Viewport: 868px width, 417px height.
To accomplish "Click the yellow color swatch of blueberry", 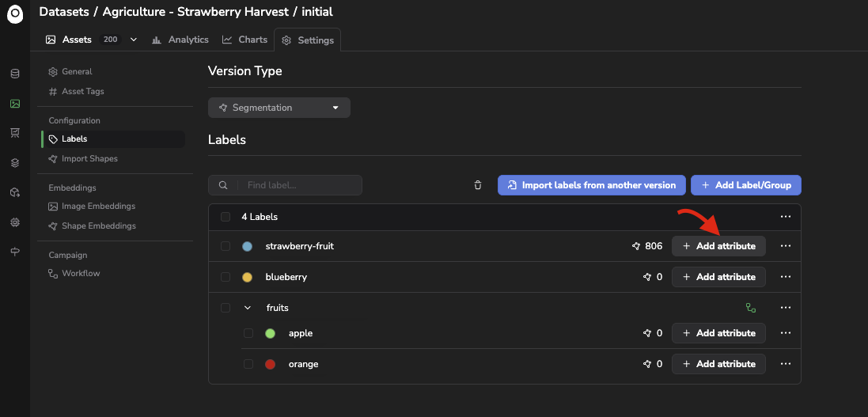I will click(248, 277).
